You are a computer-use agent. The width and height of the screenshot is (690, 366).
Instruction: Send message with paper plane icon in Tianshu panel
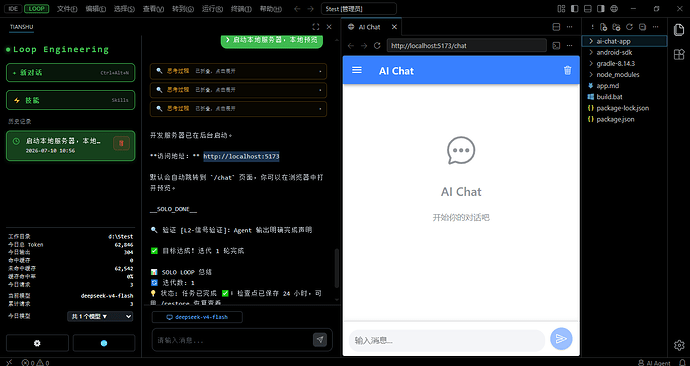[320, 340]
